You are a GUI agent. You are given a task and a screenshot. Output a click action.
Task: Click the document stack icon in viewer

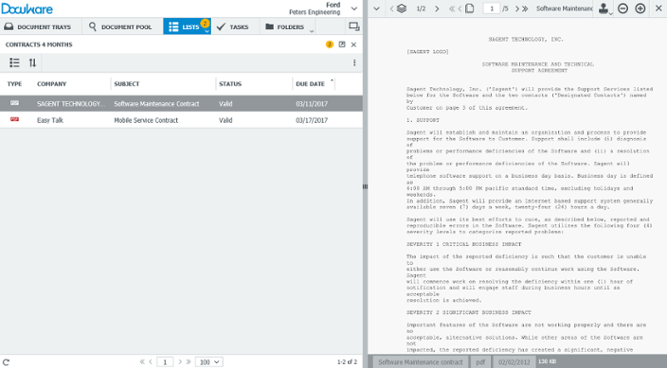(x=402, y=9)
